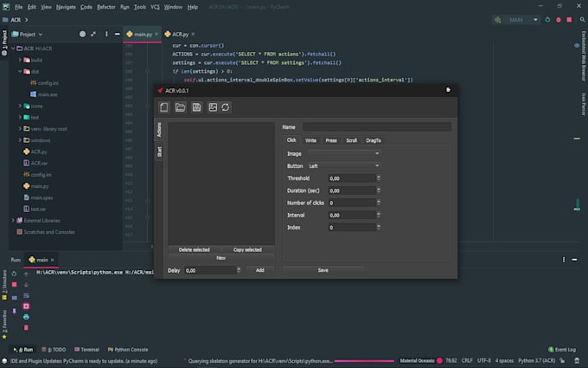588x368 pixels.
Task: Open main.py in the project tree
Action: (x=40, y=186)
